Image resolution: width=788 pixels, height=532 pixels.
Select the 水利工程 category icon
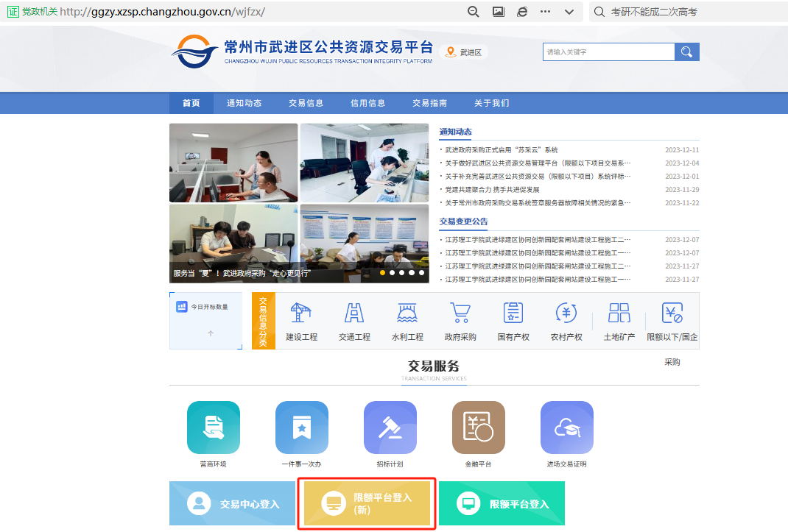click(x=407, y=313)
